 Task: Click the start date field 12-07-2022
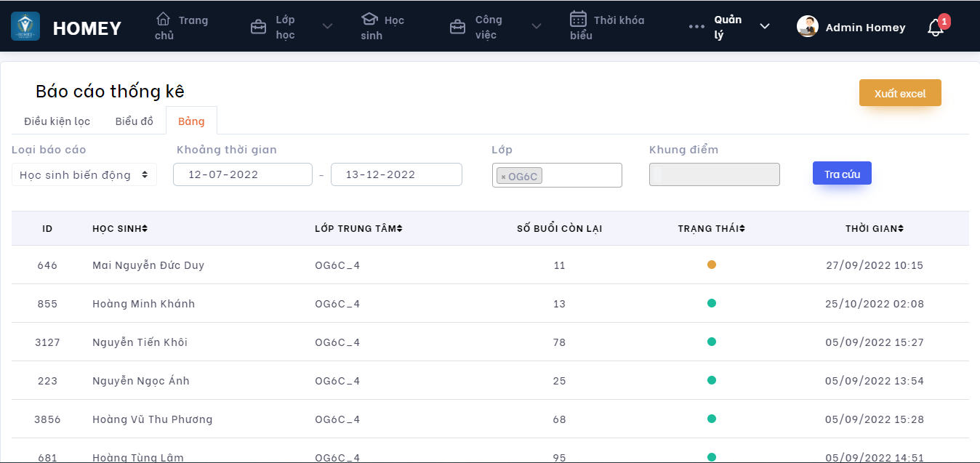coord(242,174)
